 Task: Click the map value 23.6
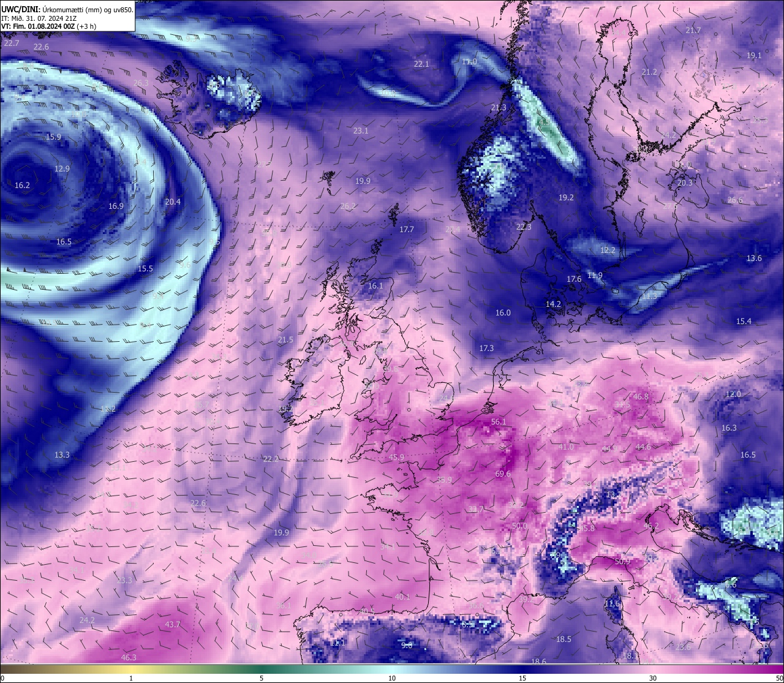click(x=683, y=647)
